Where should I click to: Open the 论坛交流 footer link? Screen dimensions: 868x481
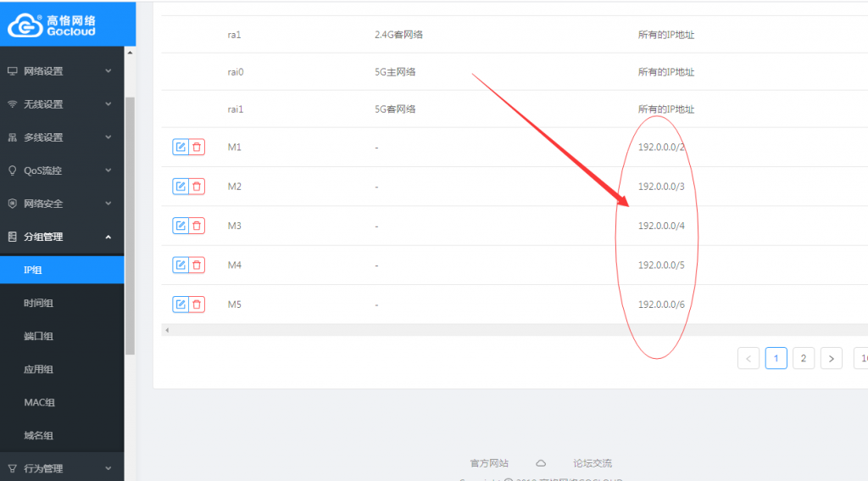pos(593,463)
